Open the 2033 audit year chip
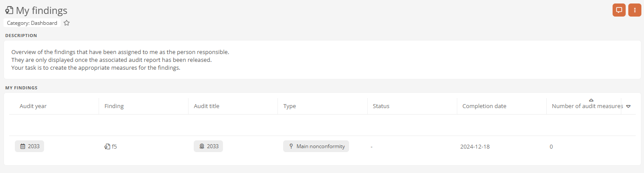Screen dimensions: 644x173 tap(29, 146)
